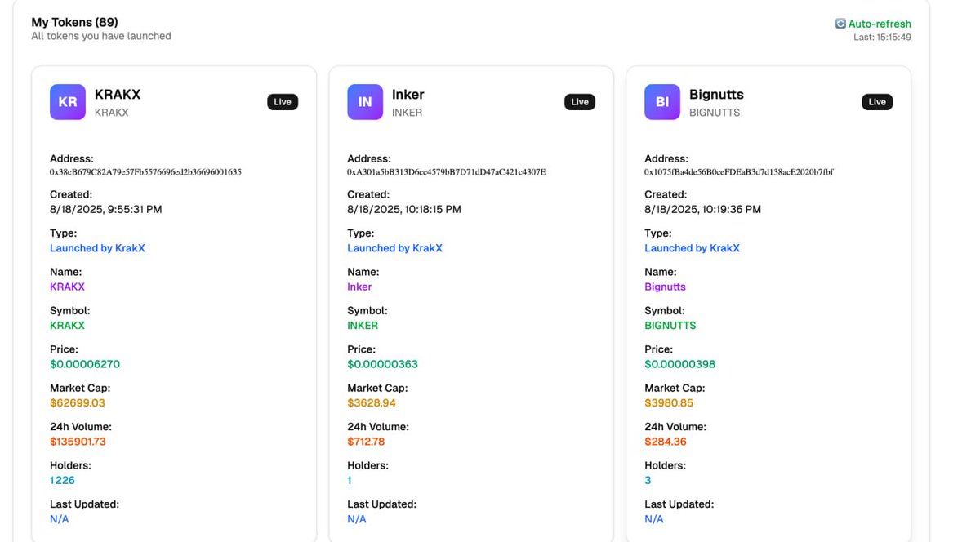Click the Last: 15:15:49 timestamp
This screenshot has height=542, width=980.
pyautogui.click(x=883, y=38)
